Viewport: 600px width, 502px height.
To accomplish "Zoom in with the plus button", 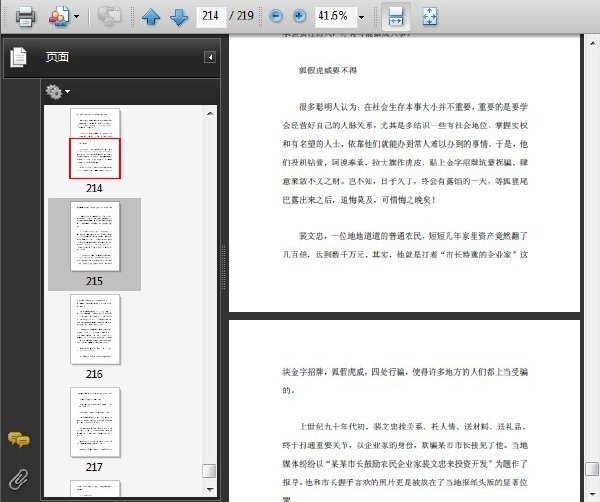I will [299, 16].
